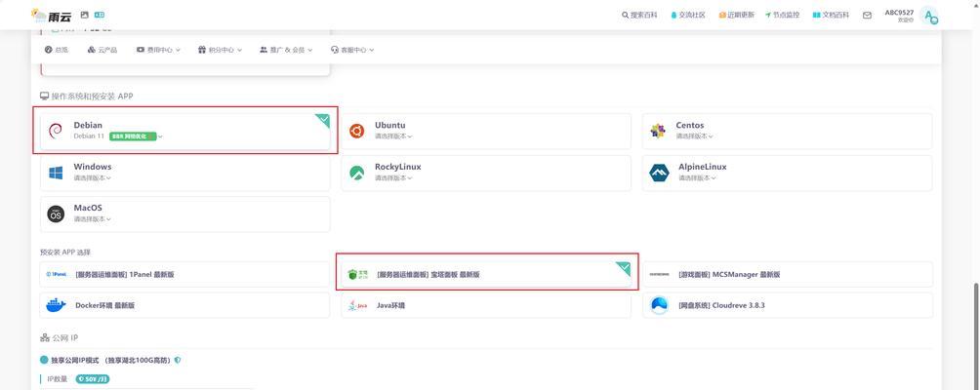Click the image icon beside the 雨云 logo
This screenshot has height=390, width=980.
click(x=84, y=15)
